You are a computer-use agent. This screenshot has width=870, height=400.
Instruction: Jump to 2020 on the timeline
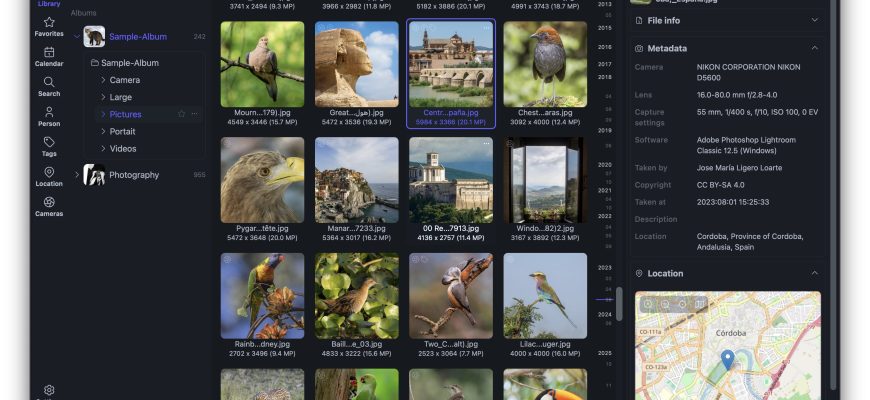pos(604,165)
